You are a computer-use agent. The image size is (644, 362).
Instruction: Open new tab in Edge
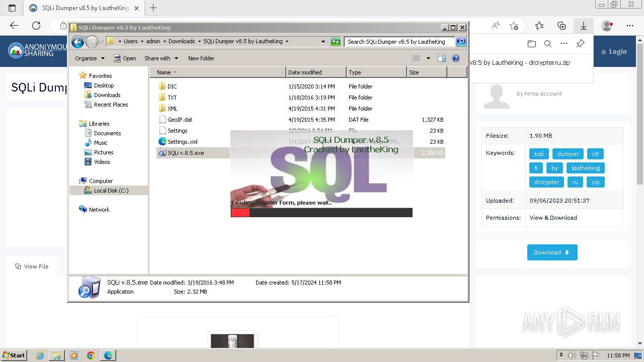click(x=153, y=8)
